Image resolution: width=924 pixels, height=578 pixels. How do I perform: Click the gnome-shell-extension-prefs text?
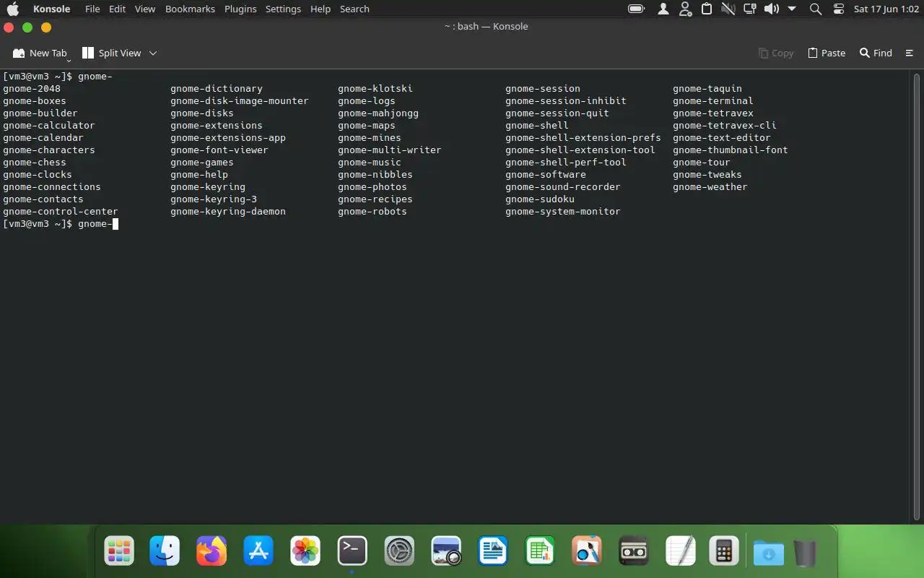[x=583, y=137]
